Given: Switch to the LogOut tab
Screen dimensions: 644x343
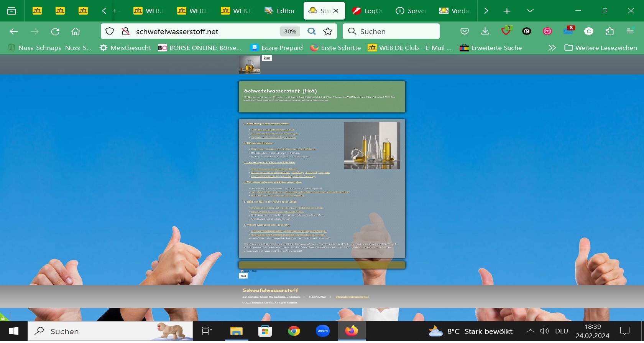Looking at the screenshot, I should tap(368, 11).
